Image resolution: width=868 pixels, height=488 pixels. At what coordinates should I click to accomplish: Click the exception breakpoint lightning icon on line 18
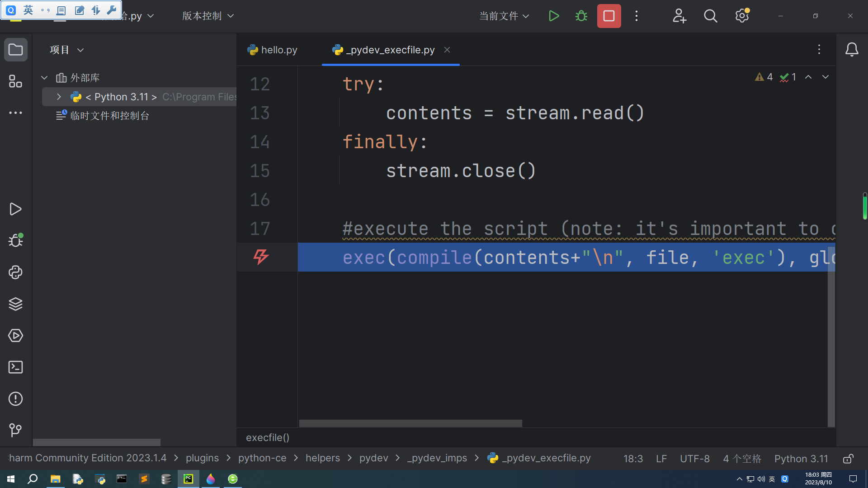pyautogui.click(x=261, y=257)
